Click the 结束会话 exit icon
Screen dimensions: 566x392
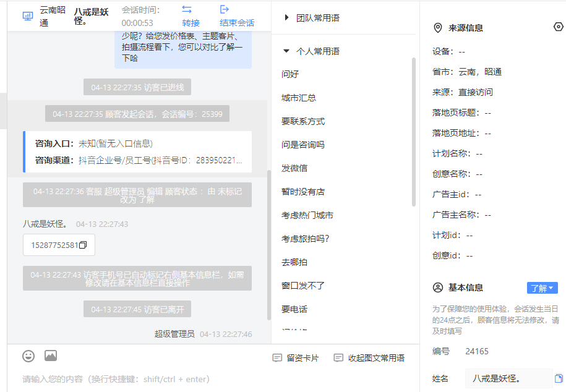pos(225,9)
